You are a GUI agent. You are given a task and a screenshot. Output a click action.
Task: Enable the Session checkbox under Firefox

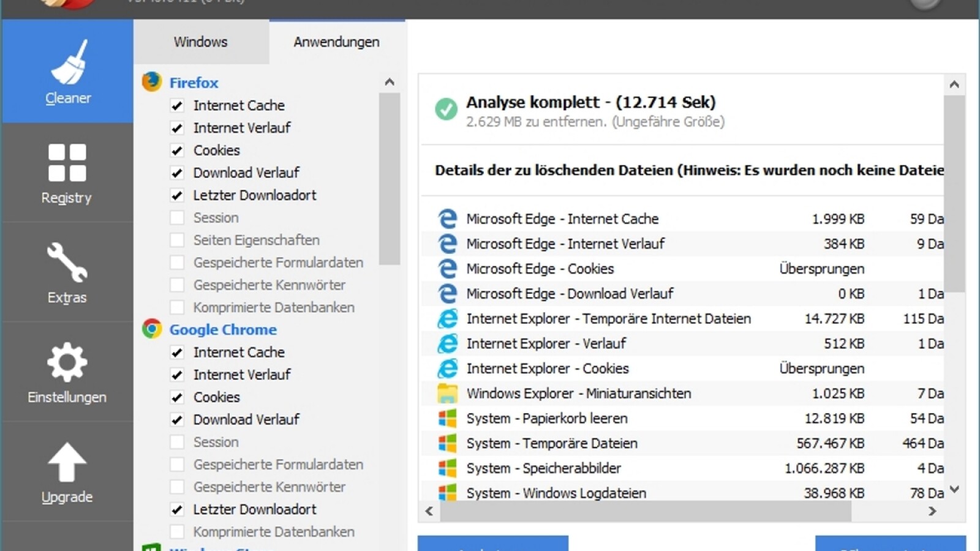[177, 217]
